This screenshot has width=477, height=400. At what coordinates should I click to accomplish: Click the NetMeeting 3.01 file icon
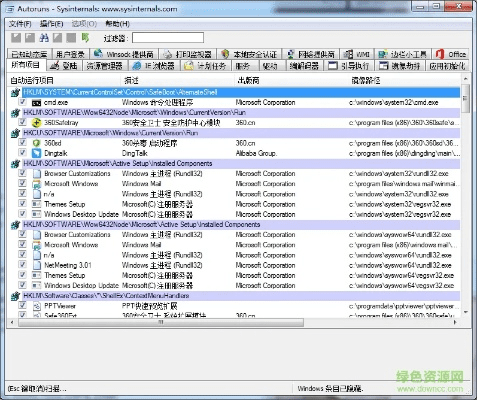(x=37, y=265)
